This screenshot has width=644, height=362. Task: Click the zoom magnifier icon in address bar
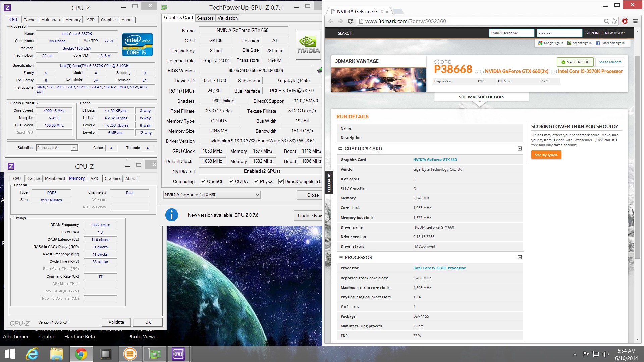[x=606, y=21]
